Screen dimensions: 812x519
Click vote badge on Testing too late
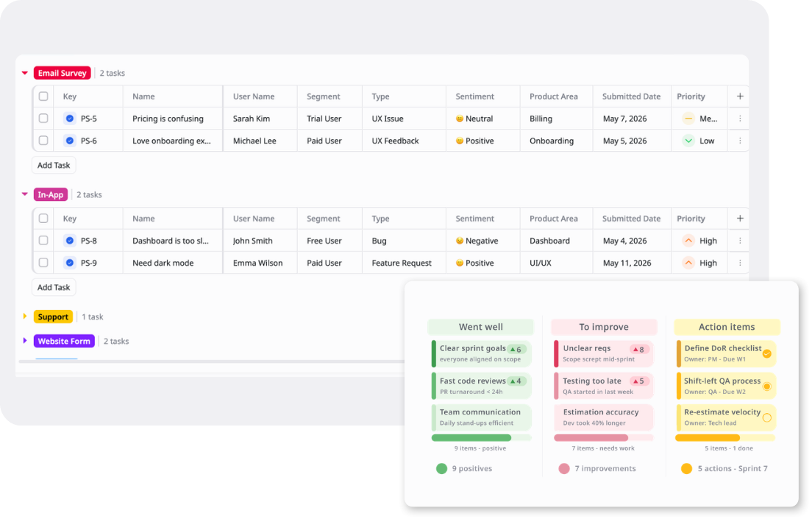[639, 381]
